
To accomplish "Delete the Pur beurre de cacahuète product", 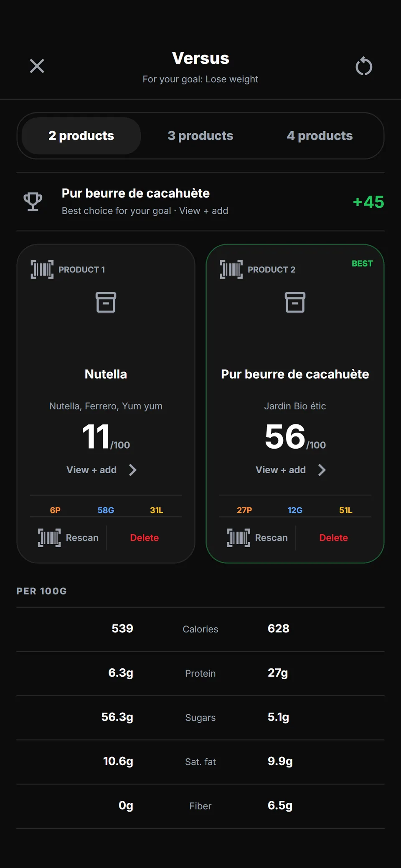I will pyautogui.click(x=334, y=538).
